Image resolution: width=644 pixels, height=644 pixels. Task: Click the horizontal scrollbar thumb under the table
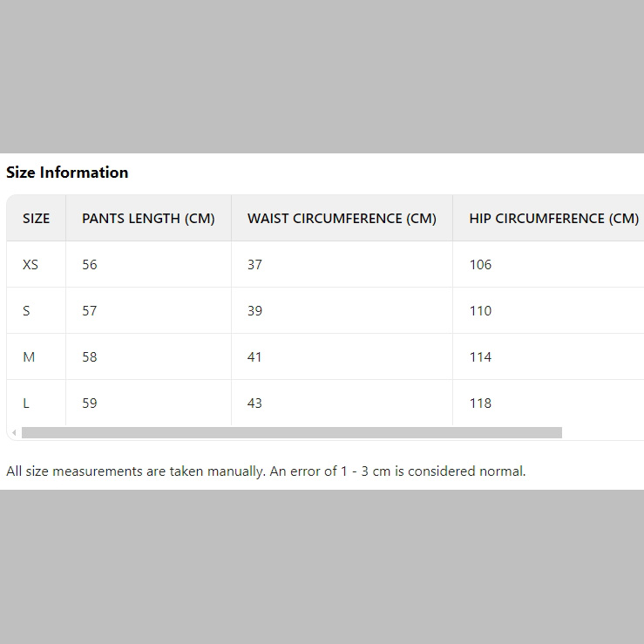tap(291, 432)
